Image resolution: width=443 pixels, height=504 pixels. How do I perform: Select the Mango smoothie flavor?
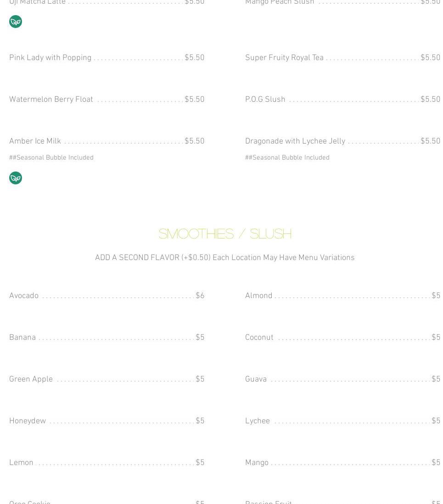[x=257, y=463]
